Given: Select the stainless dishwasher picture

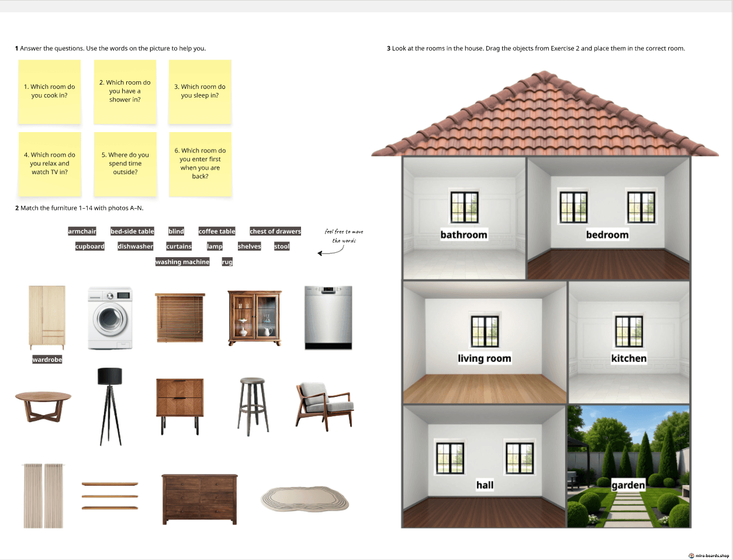Looking at the screenshot, I should [x=328, y=317].
